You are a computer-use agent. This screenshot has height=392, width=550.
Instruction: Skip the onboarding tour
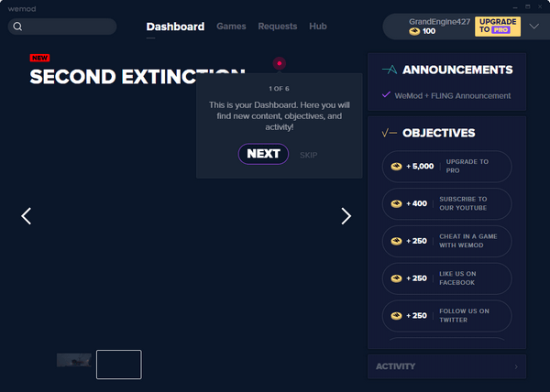click(308, 155)
